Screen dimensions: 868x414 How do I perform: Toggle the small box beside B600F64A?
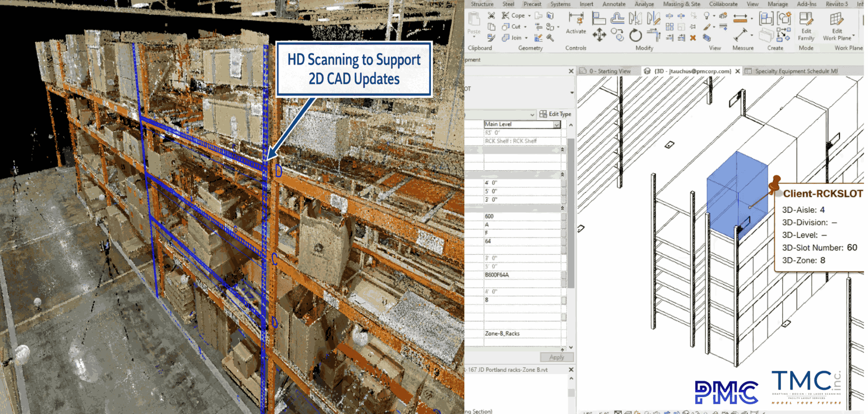tap(564, 275)
